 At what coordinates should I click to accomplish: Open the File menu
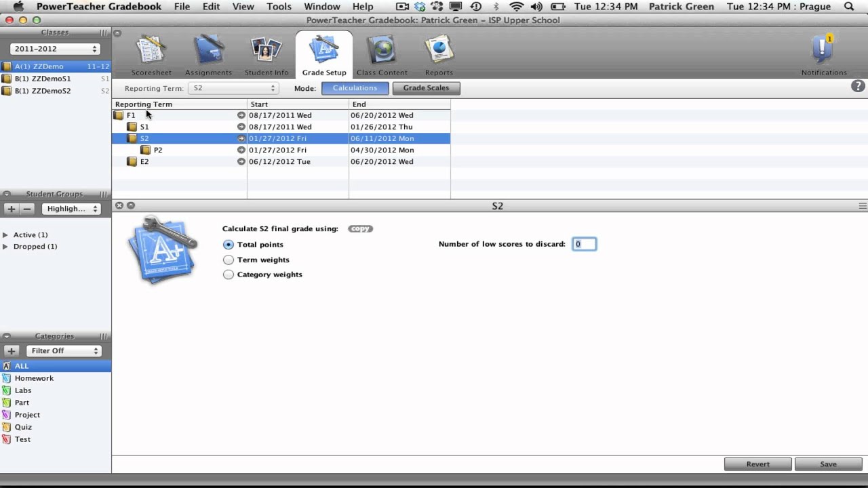[182, 7]
